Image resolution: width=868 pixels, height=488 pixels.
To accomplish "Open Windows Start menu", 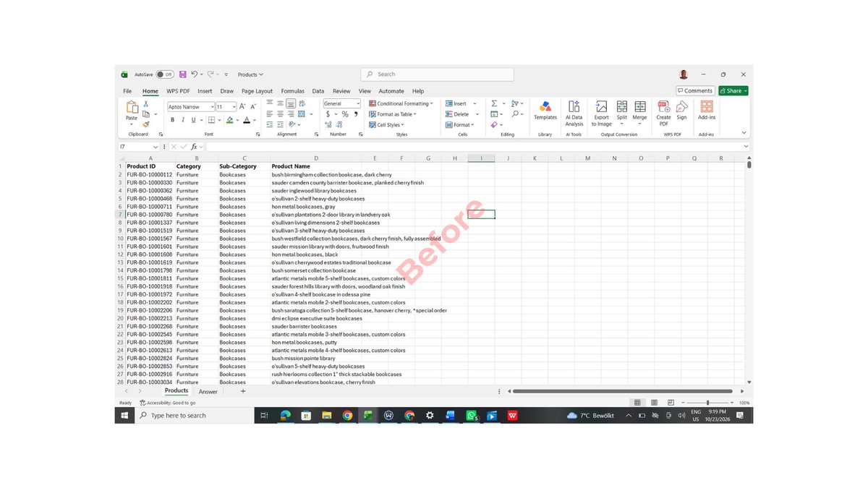I will [x=124, y=416].
